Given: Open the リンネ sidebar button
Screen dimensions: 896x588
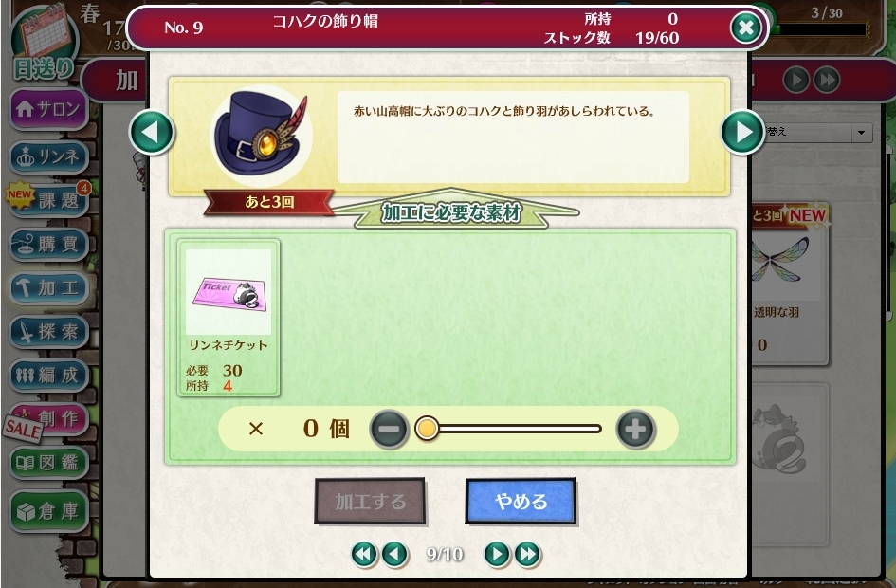Looking at the screenshot, I should 48,156.
